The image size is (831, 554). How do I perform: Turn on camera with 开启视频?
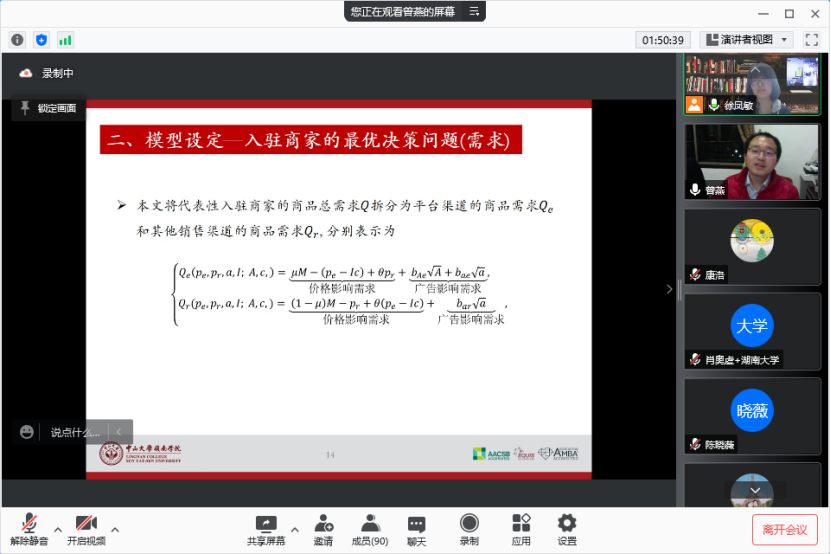[x=86, y=530]
